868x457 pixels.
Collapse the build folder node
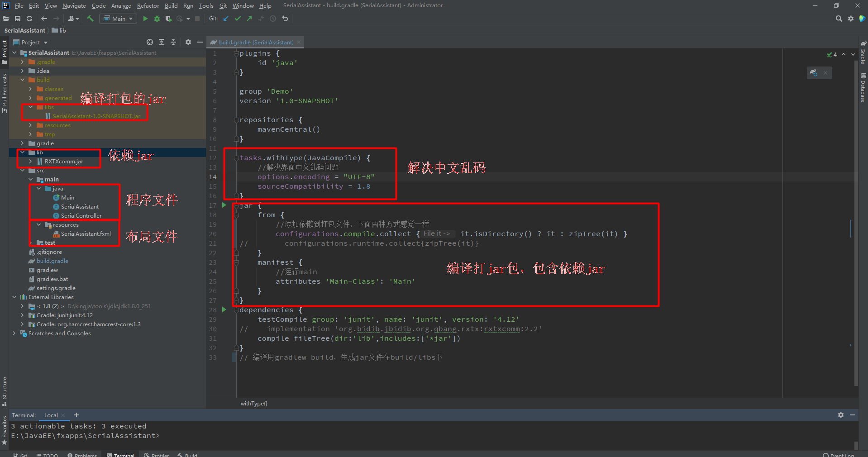pyautogui.click(x=22, y=80)
